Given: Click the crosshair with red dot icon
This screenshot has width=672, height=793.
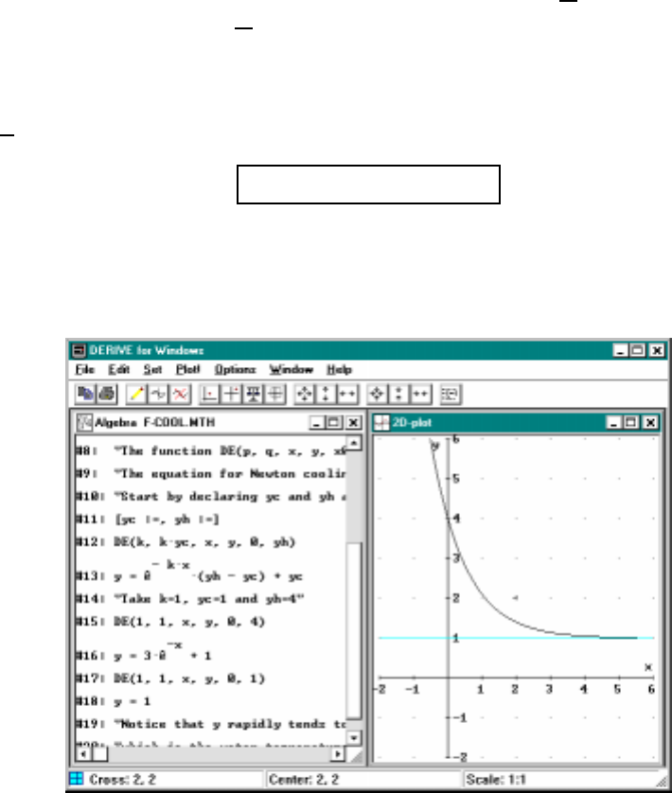Looking at the screenshot, I should click(x=231, y=394).
